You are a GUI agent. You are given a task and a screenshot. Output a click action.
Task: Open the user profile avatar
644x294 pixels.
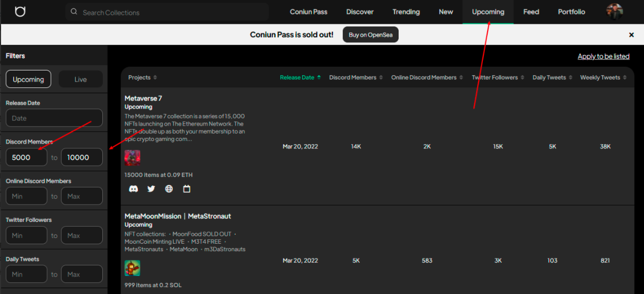pyautogui.click(x=614, y=12)
